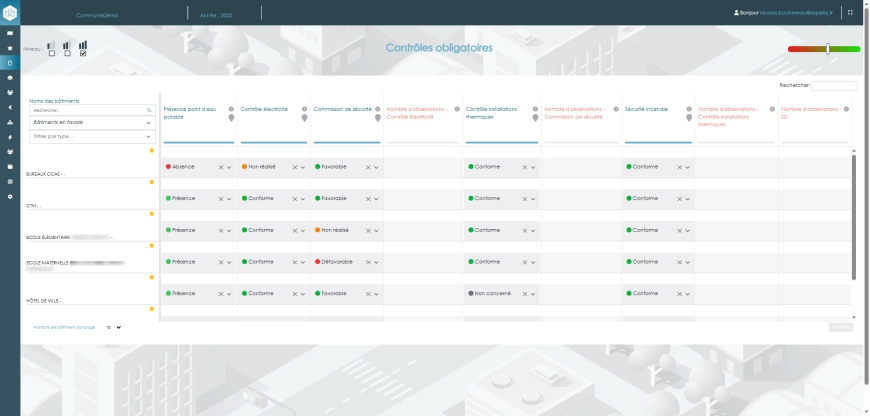Expand Sécurité incendie dropdown in CTM row
The width and height of the screenshot is (870, 416).
pos(687,199)
